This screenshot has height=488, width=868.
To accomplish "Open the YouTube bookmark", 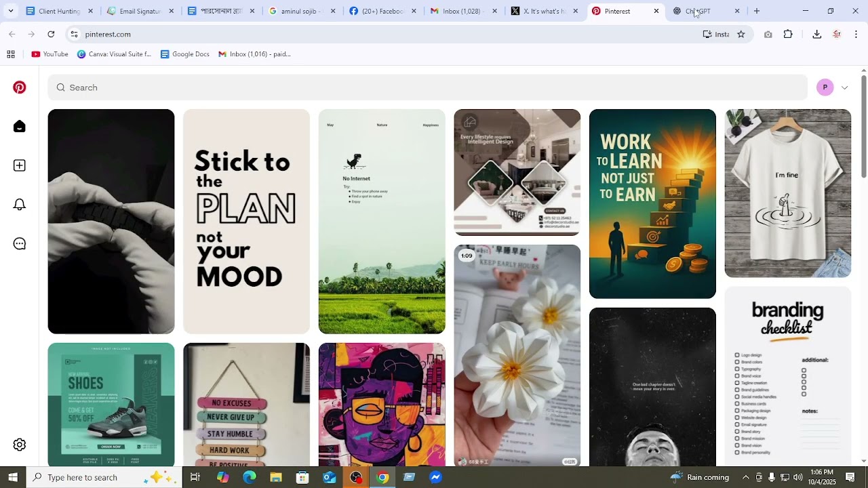I will tap(50, 54).
